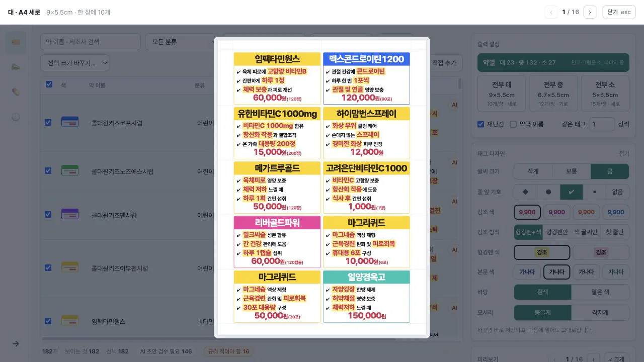The height and width of the screenshot is (362, 644).
Task: Open the label tag icon in left sidebar
Action: click(16, 42)
